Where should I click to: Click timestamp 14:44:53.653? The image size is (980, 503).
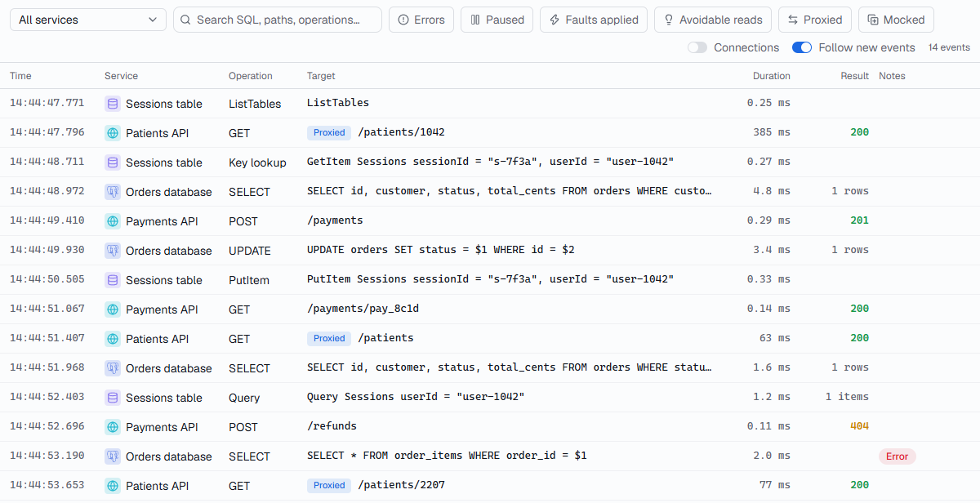point(47,485)
